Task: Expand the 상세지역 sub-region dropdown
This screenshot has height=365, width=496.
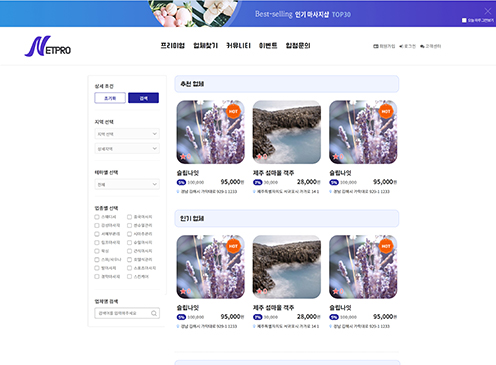Action: click(x=127, y=148)
